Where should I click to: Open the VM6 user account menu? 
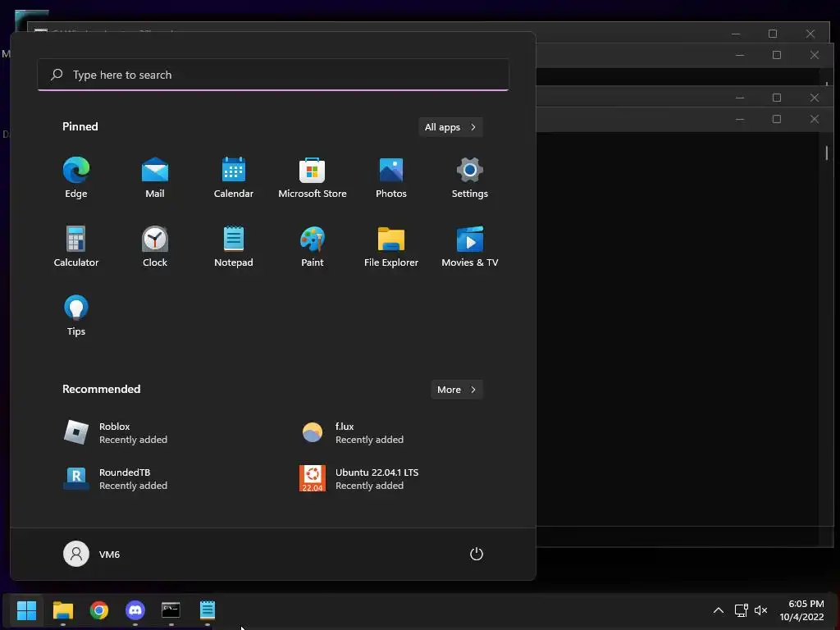point(92,554)
